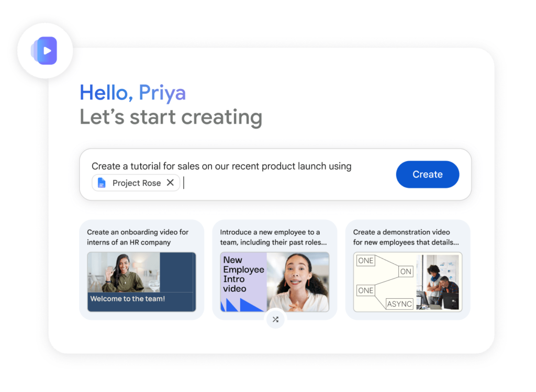Click the 'Let's start creating' heading
Image resolution: width=536 pixels, height=392 pixels.
pos(171,117)
